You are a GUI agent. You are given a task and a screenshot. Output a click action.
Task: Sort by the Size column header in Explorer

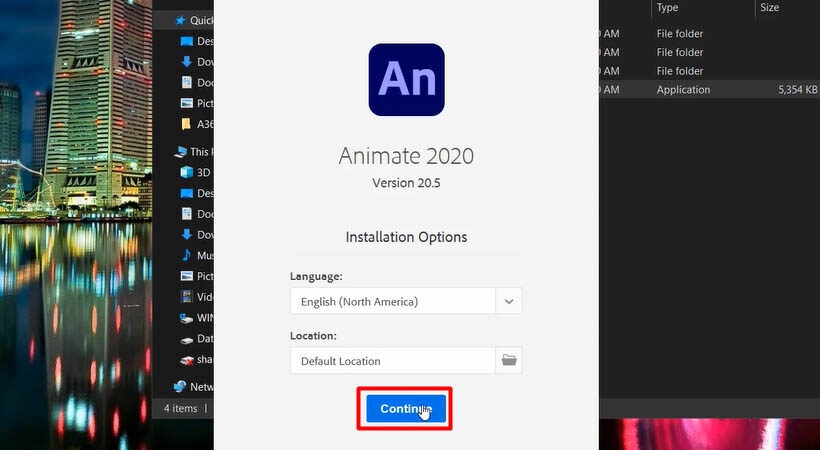[770, 7]
